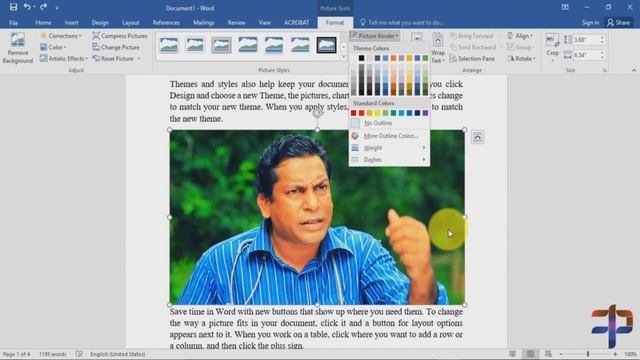The height and width of the screenshot is (360, 640).
Task: Decrease shape width with down stepper
Action: [x=602, y=57]
